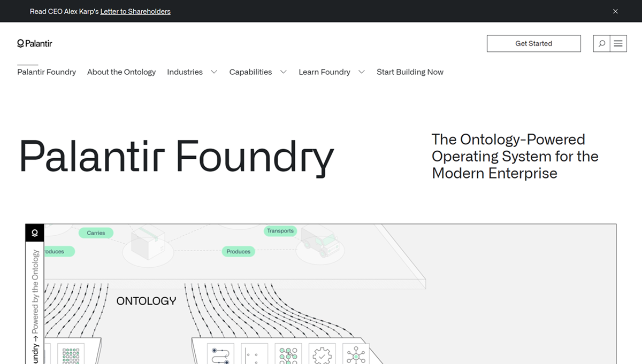Open site search with the magnifier icon

coord(602,43)
